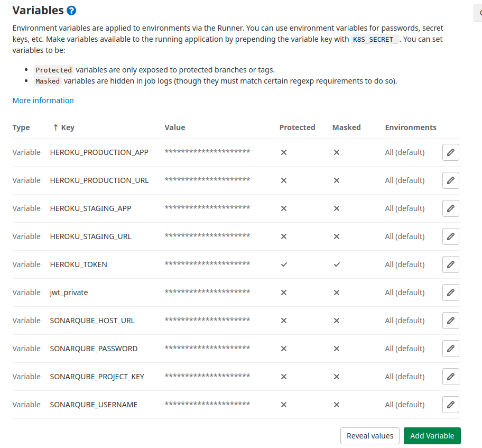This screenshot has height=448, width=482.
Task: Click the Environments column header
Action: point(411,127)
